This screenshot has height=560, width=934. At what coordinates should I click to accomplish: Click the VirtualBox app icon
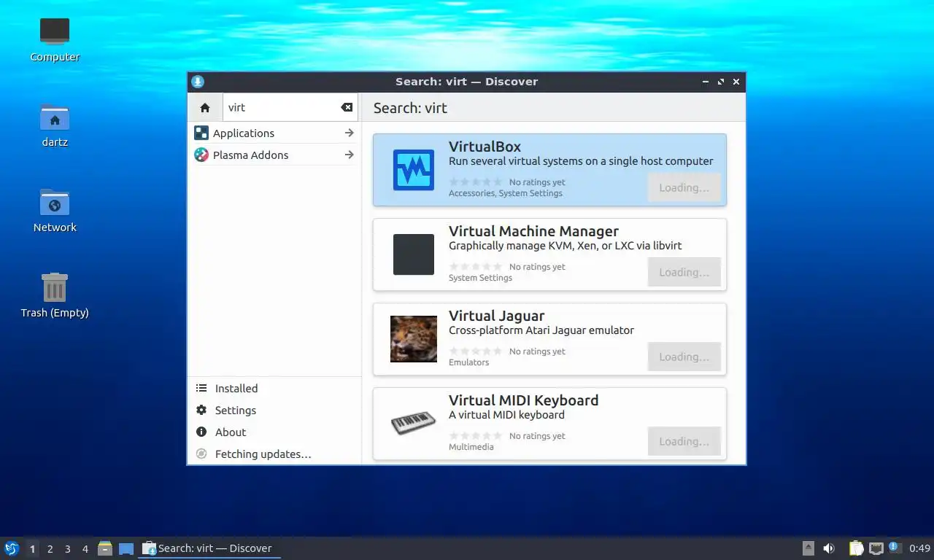point(414,170)
